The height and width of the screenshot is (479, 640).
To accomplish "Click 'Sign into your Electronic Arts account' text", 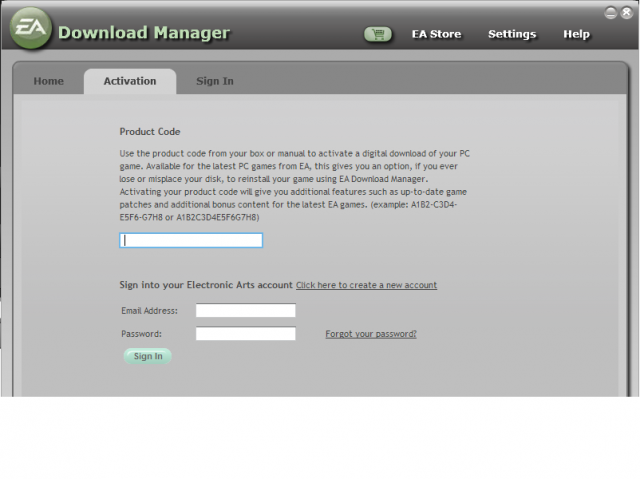I will (x=206, y=285).
